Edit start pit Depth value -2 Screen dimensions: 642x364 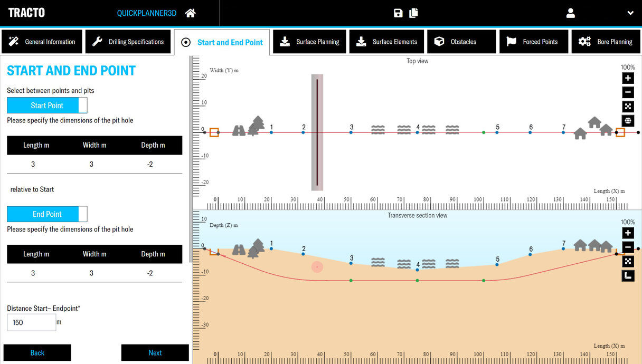[x=150, y=164]
